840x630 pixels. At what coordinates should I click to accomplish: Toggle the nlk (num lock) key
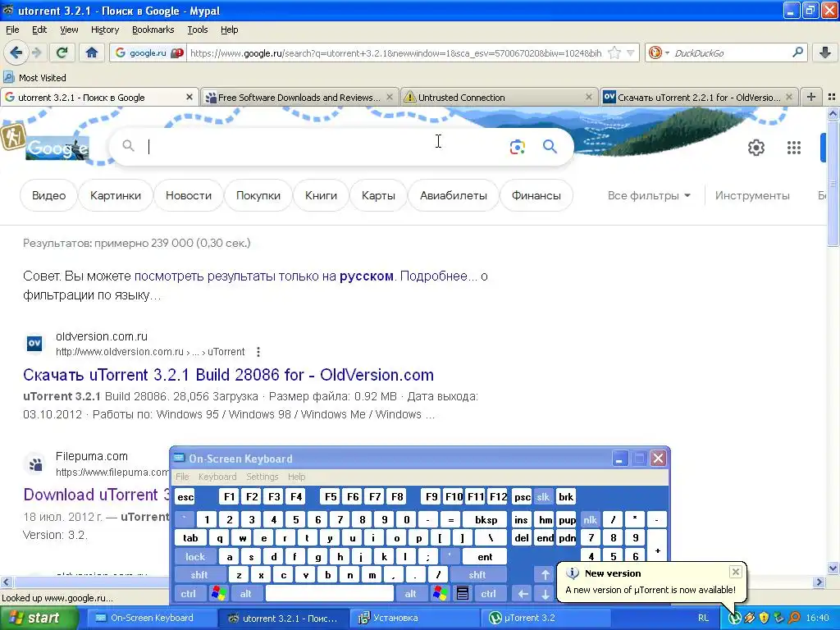click(x=590, y=519)
